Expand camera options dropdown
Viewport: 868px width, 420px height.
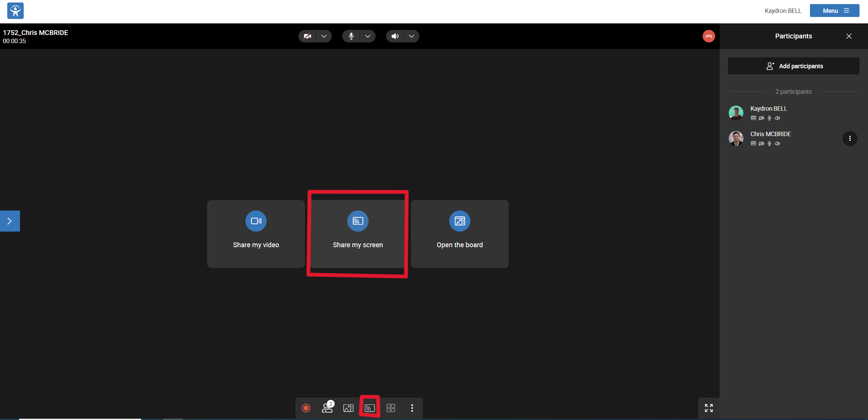[324, 36]
